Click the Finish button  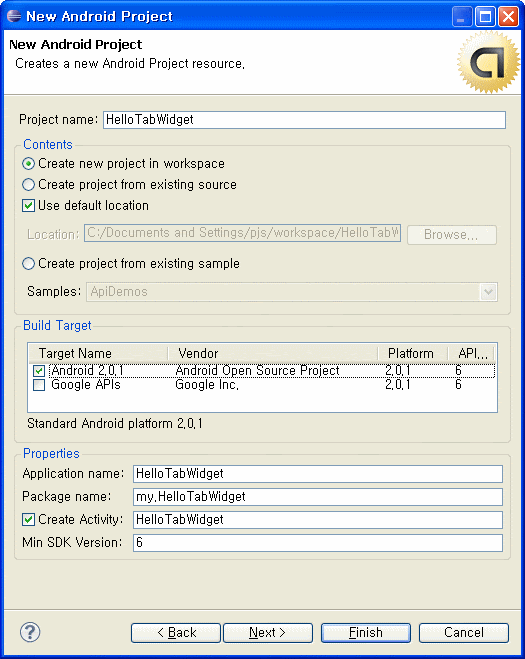(366, 633)
